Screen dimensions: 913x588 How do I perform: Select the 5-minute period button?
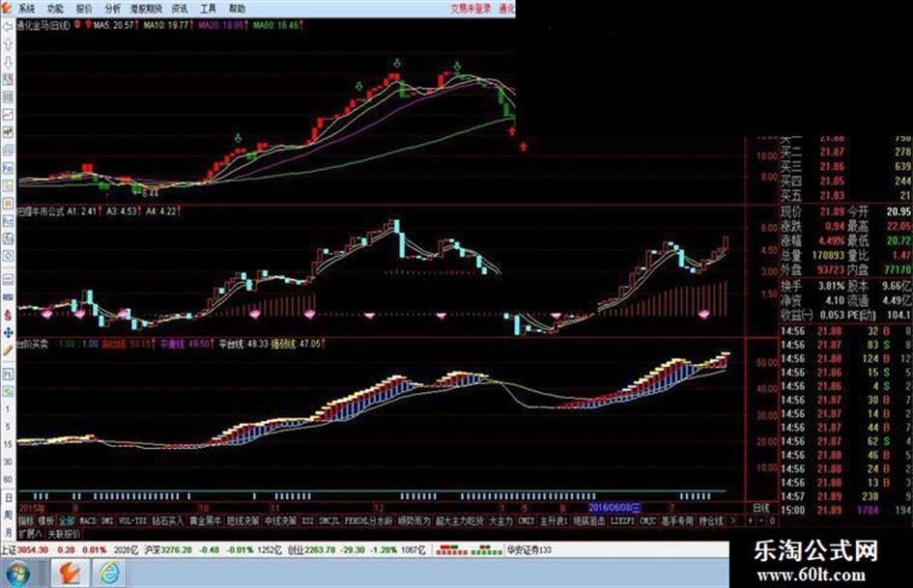coord(8,427)
